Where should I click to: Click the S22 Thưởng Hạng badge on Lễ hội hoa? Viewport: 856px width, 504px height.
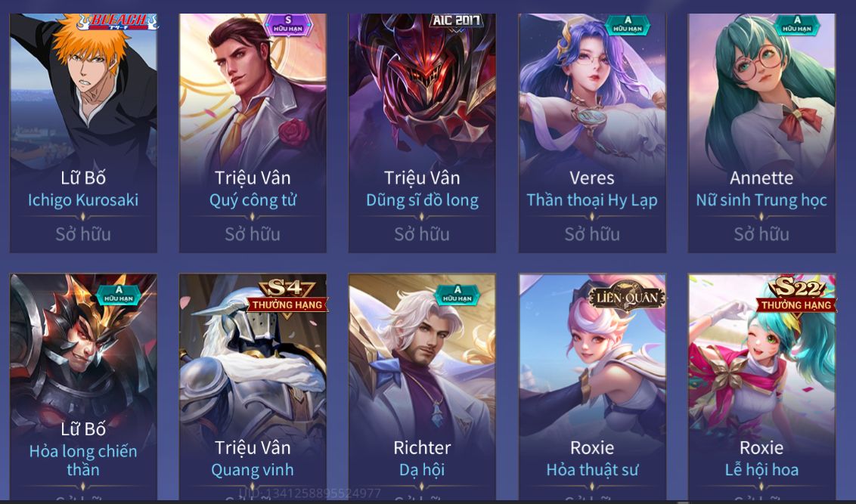pyautogui.click(x=796, y=295)
